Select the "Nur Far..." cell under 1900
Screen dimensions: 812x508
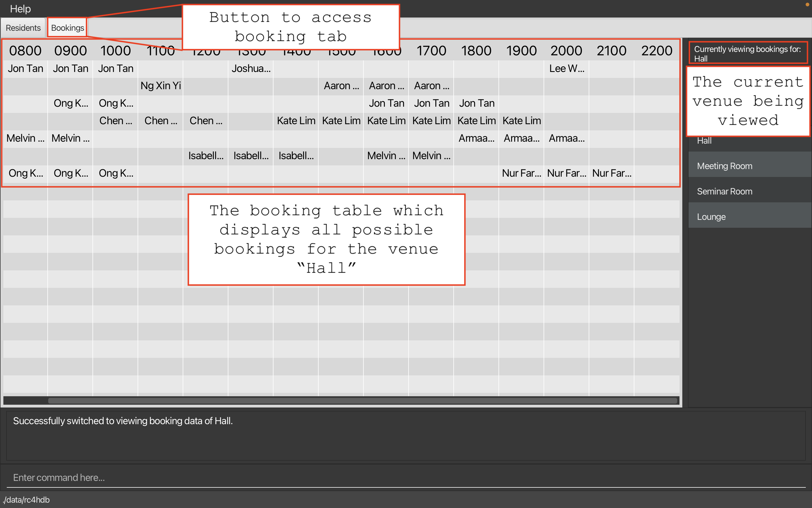[x=521, y=173]
